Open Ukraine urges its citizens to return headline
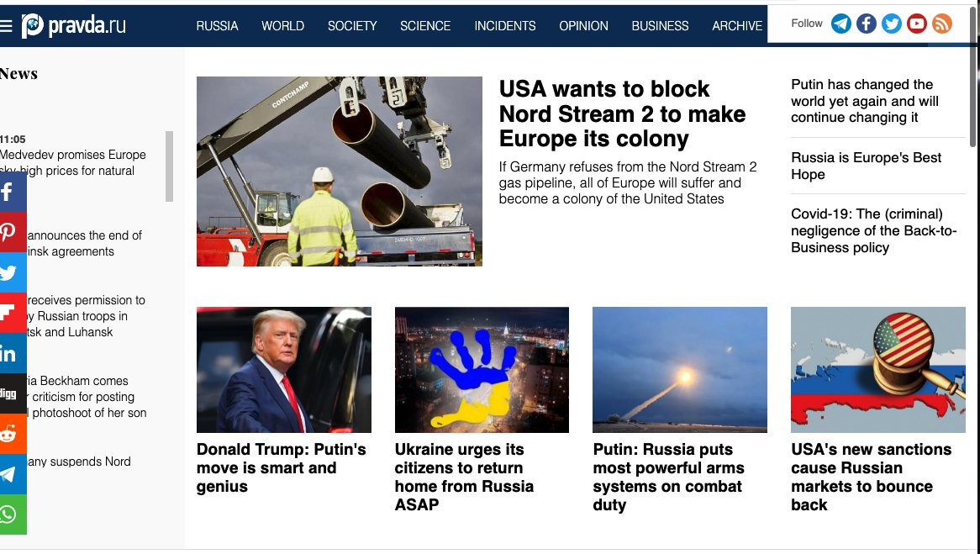The height and width of the screenshot is (554, 980). click(x=464, y=477)
